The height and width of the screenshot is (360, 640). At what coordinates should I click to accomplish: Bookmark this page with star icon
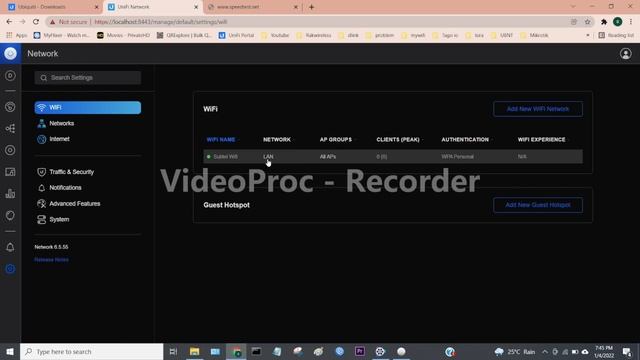(x=587, y=22)
